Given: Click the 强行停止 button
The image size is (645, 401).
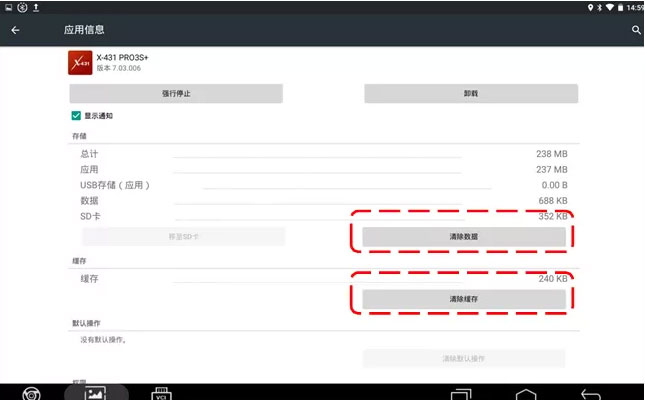Looking at the screenshot, I should 176,93.
